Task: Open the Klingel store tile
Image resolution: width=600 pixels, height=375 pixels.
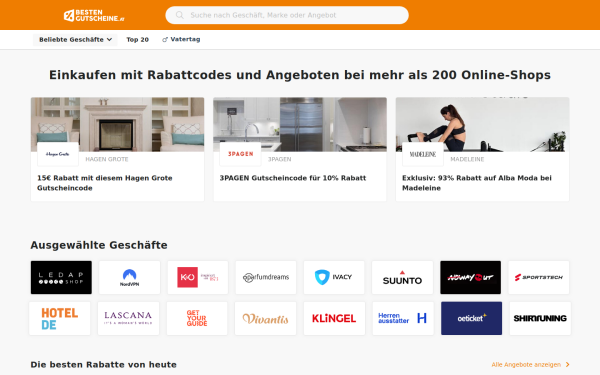Action: click(334, 318)
